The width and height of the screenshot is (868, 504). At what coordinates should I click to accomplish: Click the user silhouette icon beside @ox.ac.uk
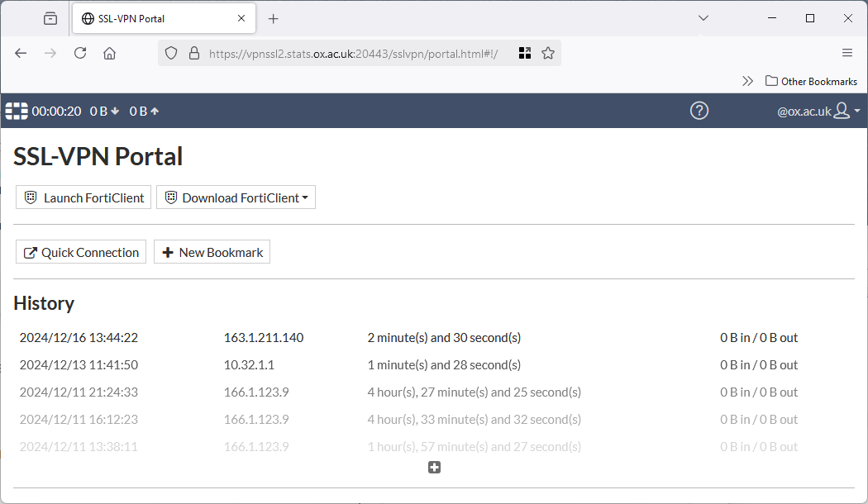[842, 110]
